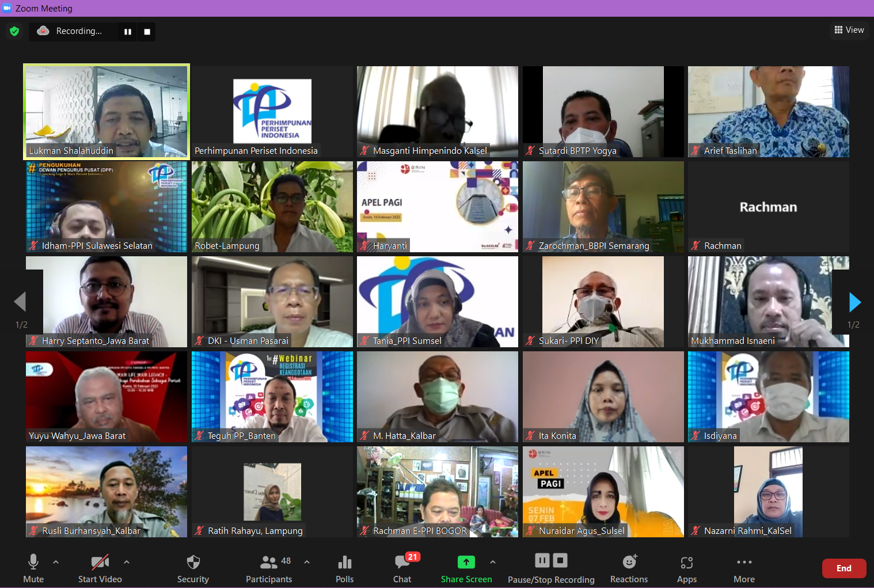Click the muted mic icon beside Sutardi BPTP Yogya
The image size is (874, 588).
click(531, 151)
